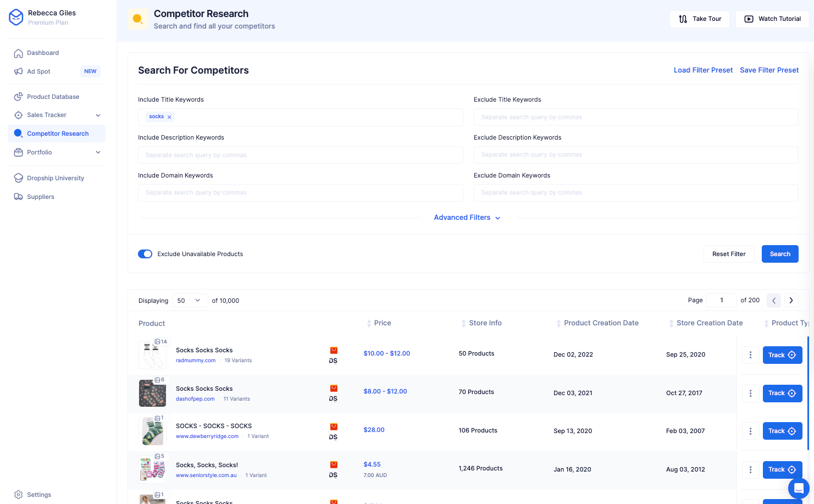Start the Take Tour walkthrough
The width and height of the screenshot is (814, 504).
700,19
